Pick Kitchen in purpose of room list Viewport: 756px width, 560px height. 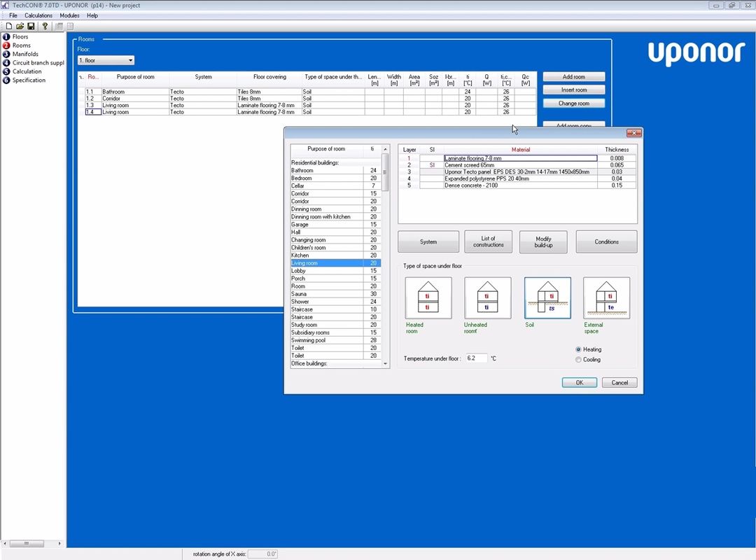326,255
